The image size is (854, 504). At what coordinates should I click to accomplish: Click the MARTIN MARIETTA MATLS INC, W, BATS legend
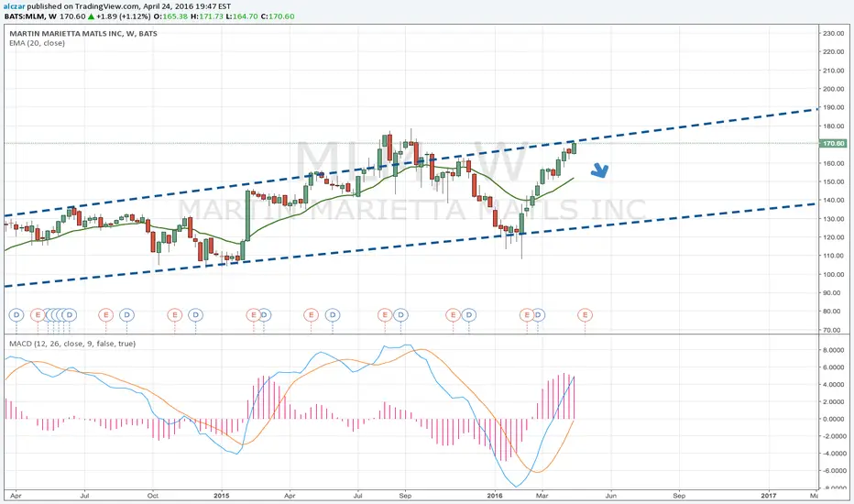[83, 33]
